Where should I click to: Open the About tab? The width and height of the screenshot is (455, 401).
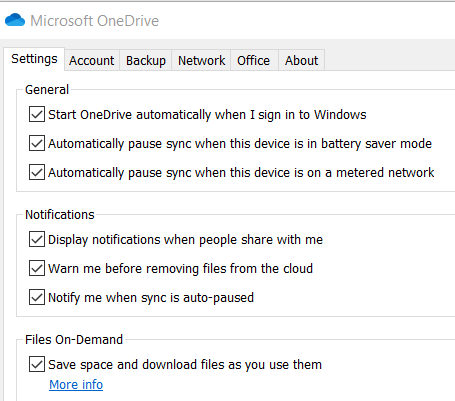pyautogui.click(x=301, y=61)
